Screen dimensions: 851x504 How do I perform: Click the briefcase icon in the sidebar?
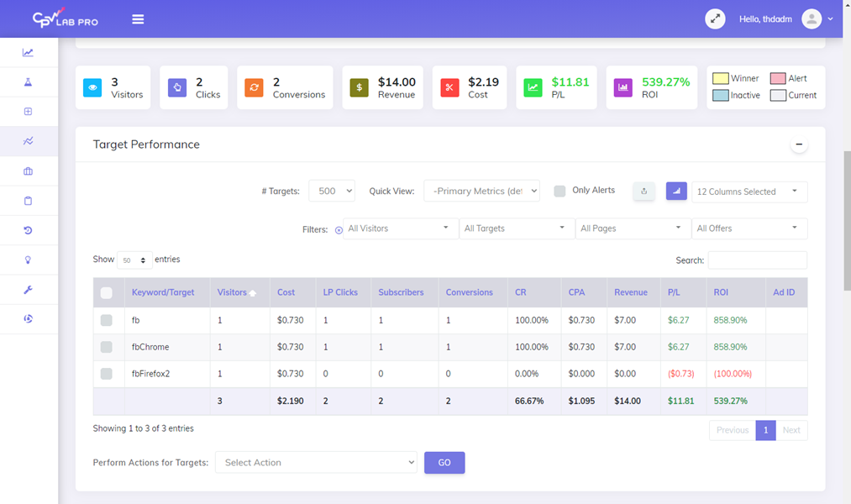(x=28, y=171)
